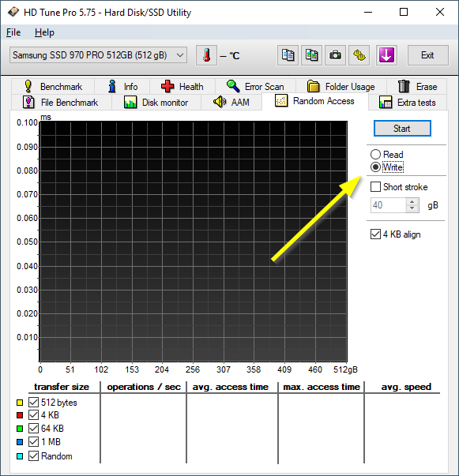Open the File menu
The image size is (459, 476).
[x=13, y=32]
